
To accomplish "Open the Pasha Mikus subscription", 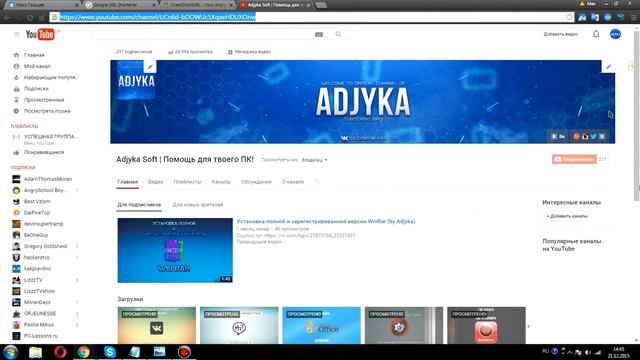I will tap(39, 325).
